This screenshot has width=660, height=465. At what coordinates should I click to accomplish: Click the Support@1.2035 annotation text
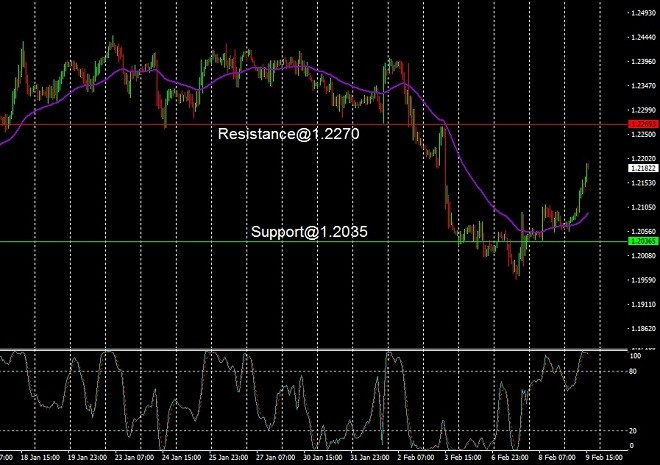(309, 231)
